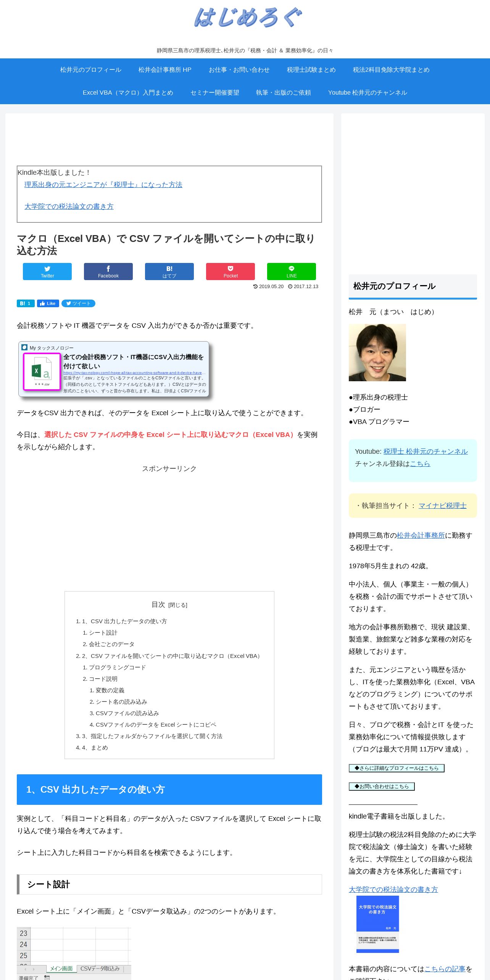Jump to 2、CSV ファイルを開いてシートの中に取り込むマクロ entry
The width and height of the screenshot is (490, 980).
click(x=172, y=656)
